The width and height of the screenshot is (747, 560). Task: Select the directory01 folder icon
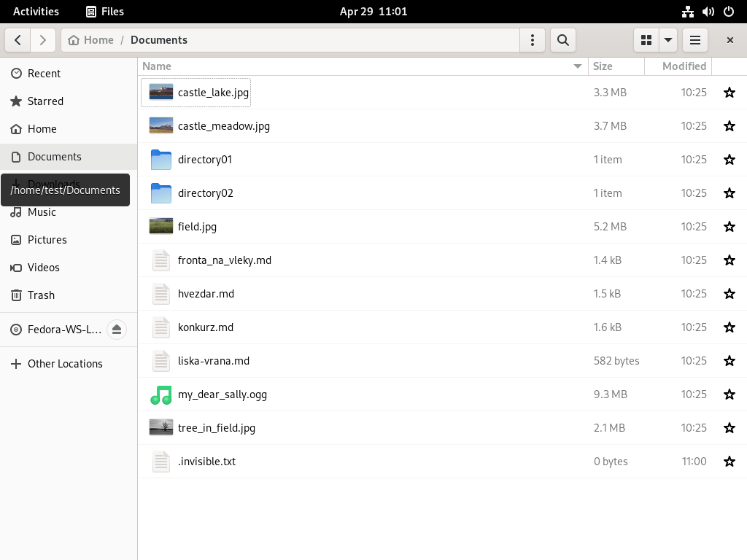coord(161,160)
